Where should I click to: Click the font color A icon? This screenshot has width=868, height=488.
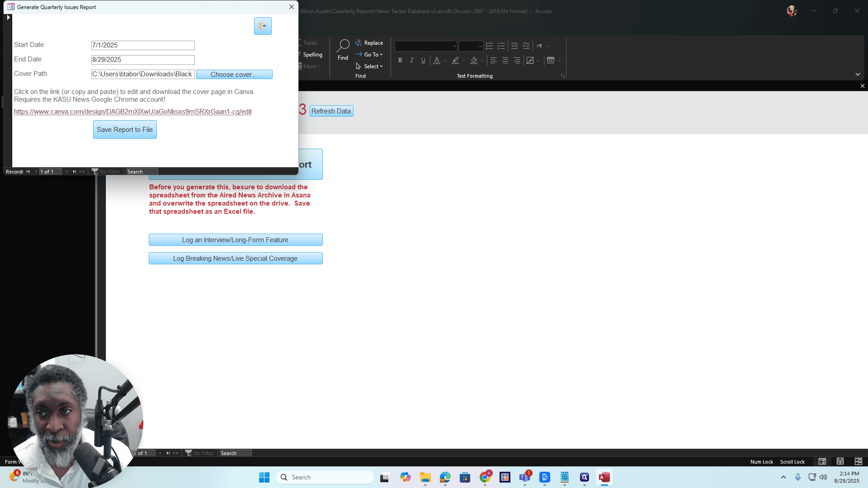coord(437,60)
